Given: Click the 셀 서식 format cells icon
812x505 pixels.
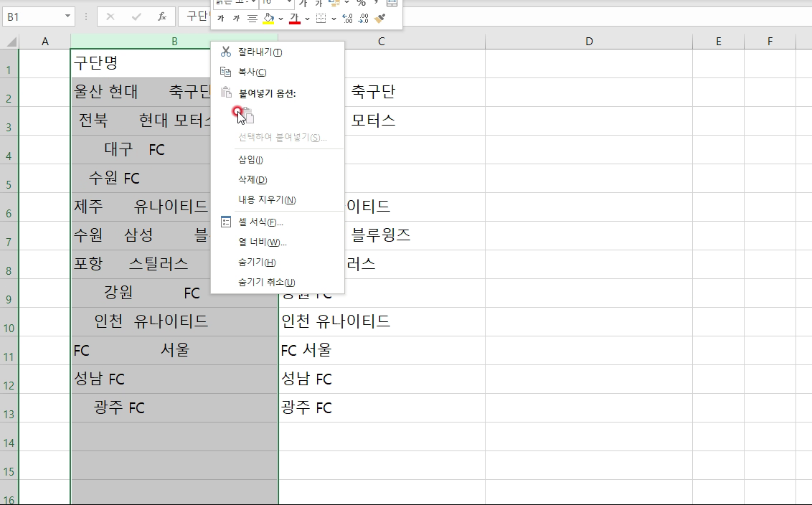Looking at the screenshot, I should pyautogui.click(x=226, y=222).
